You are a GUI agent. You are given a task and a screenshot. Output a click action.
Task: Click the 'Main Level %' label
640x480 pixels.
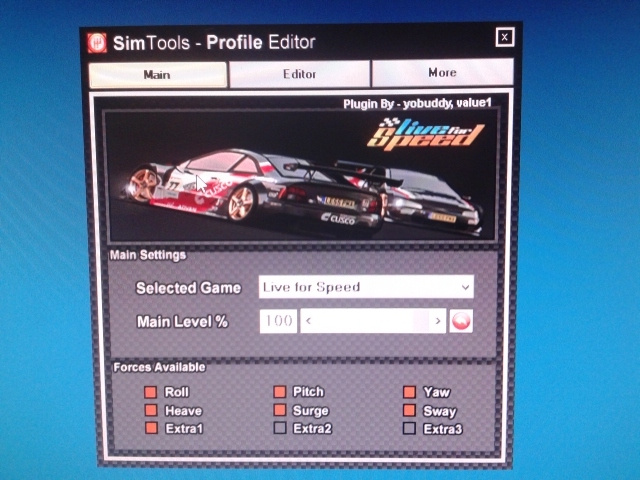click(182, 322)
